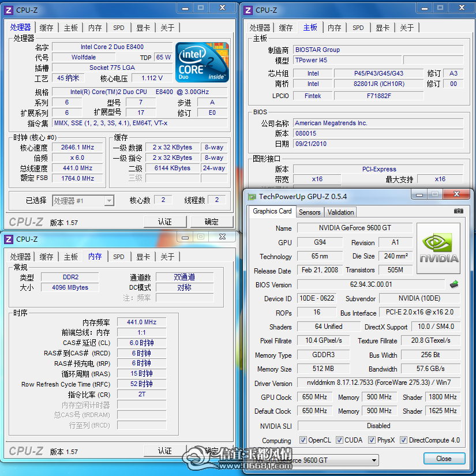The width and height of the screenshot is (476, 476).
Task: Switch to 关于 tab in processor window
Action: (x=167, y=28)
